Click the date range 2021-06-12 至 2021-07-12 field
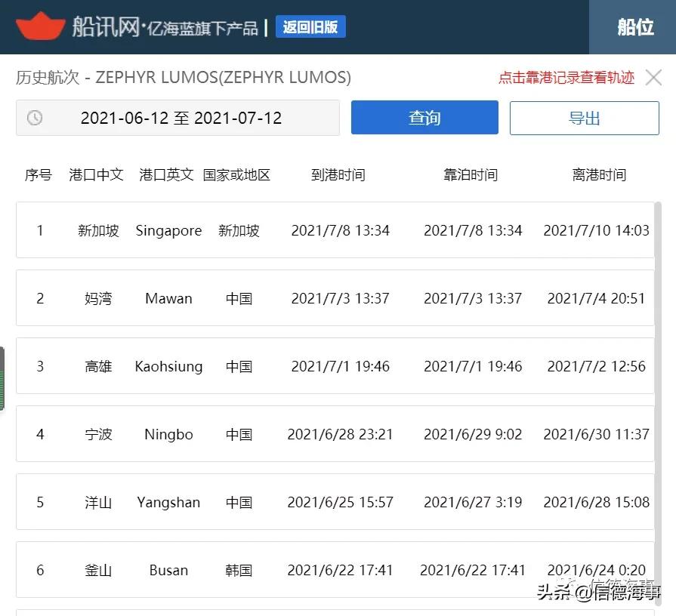Image resolution: width=676 pixels, height=616 pixels. pyautogui.click(x=181, y=118)
